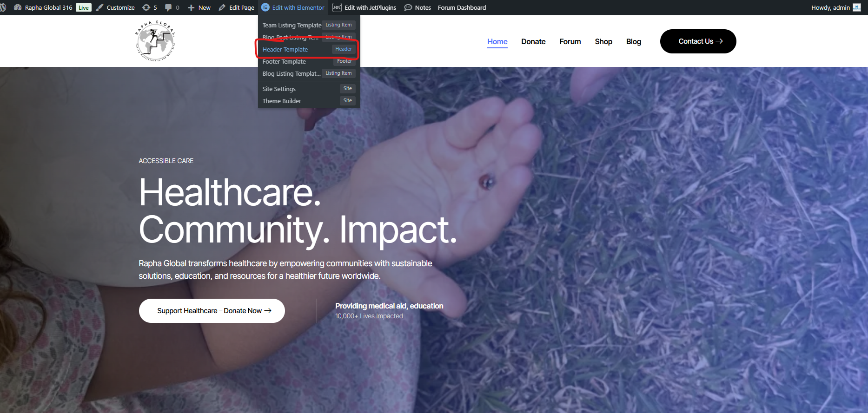
Task: Open Edit with JetPlugins
Action: [364, 7]
